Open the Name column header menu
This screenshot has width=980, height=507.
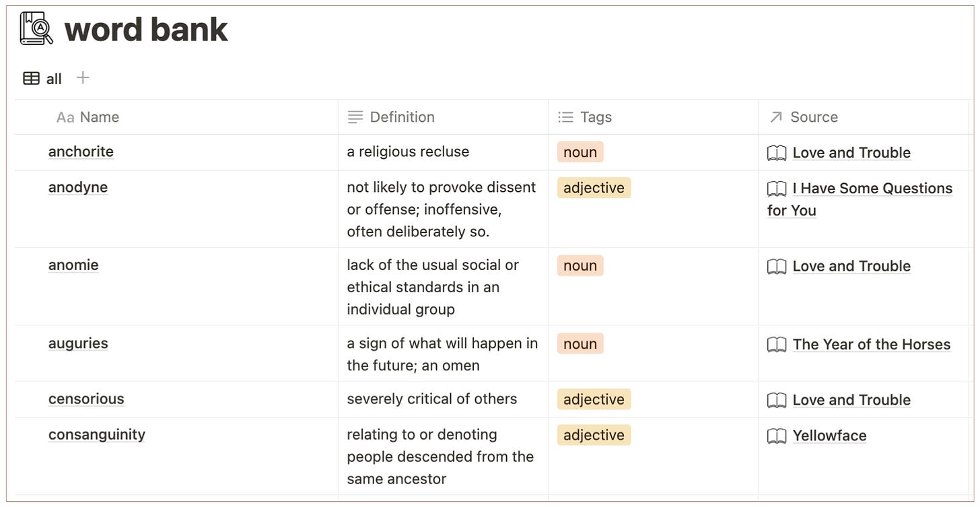pyautogui.click(x=176, y=117)
